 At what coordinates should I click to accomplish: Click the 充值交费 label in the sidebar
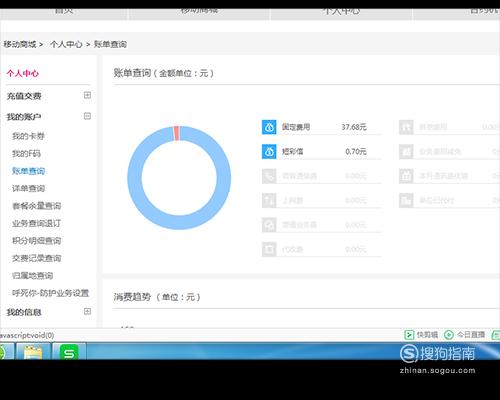coord(24,96)
